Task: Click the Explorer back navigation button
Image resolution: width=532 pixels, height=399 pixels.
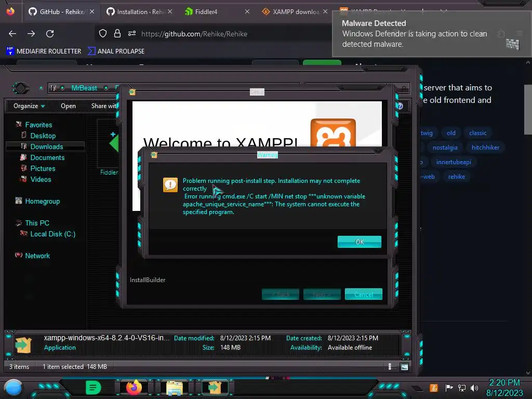Action: click(x=21, y=88)
